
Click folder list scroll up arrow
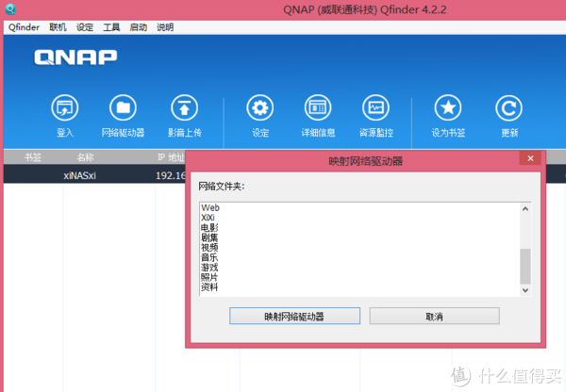525,209
